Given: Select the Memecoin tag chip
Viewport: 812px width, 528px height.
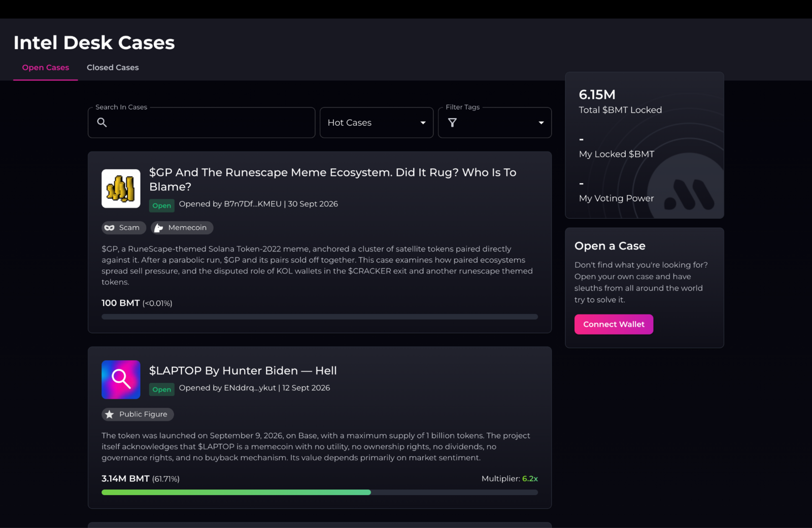Looking at the screenshot, I should click(182, 228).
